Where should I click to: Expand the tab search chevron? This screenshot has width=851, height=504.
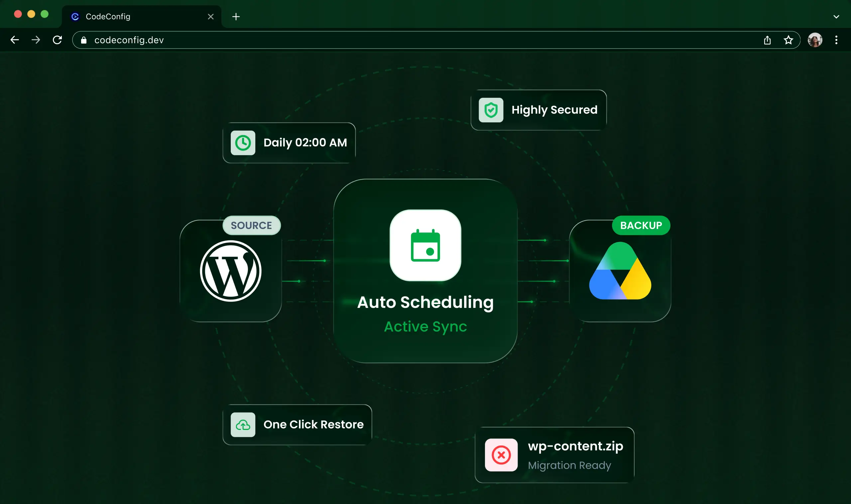point(836,17)
